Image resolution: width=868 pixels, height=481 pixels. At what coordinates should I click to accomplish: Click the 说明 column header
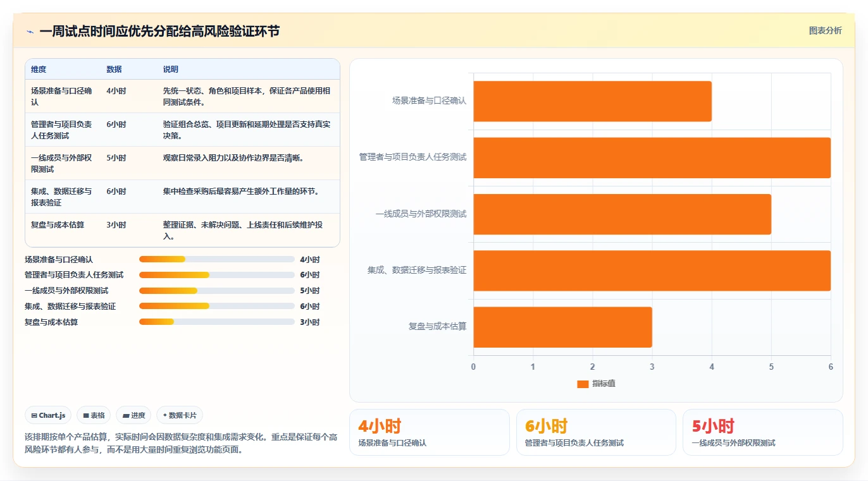pos(171,70)
